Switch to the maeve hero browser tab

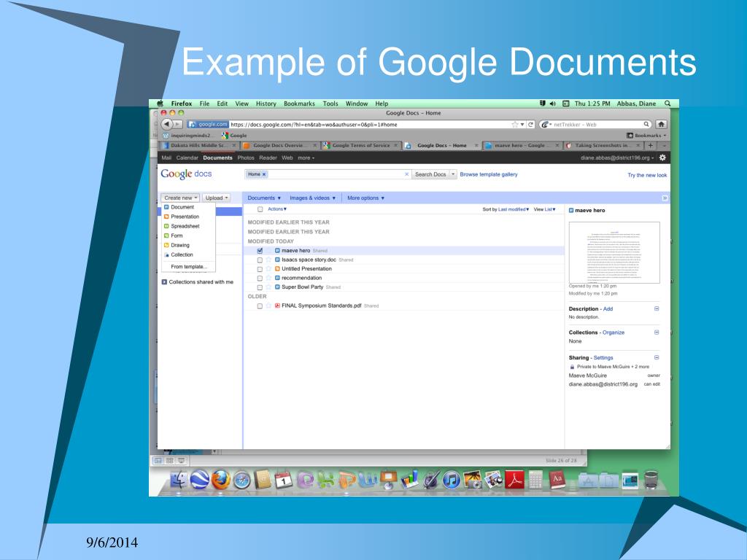522,145
